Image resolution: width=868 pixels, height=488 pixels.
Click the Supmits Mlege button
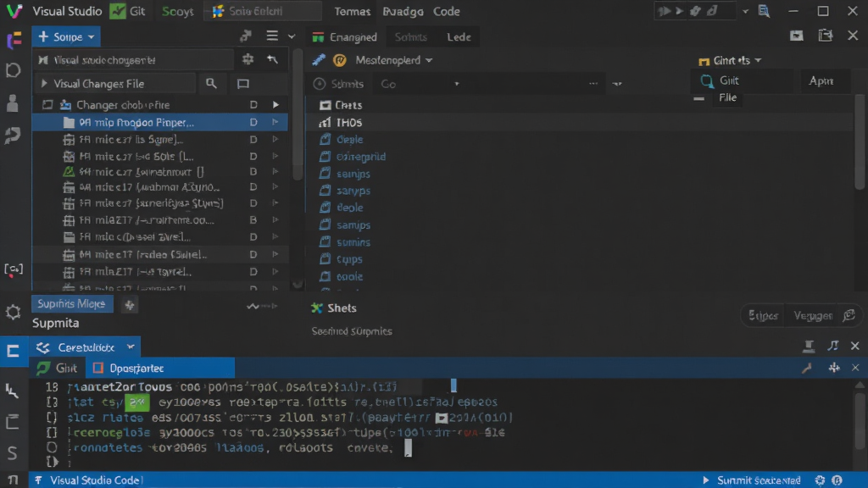72,304
